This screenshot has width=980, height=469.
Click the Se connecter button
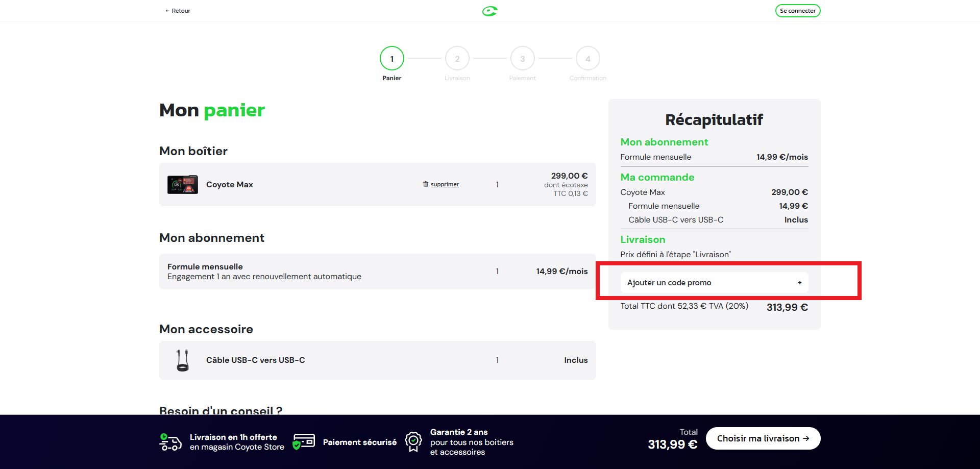(798, 11)
